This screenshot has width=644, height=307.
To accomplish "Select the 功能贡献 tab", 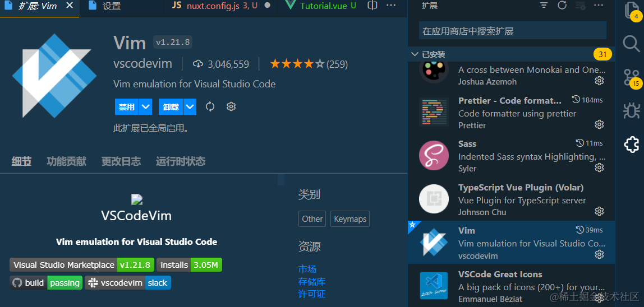I will point(67,161).
